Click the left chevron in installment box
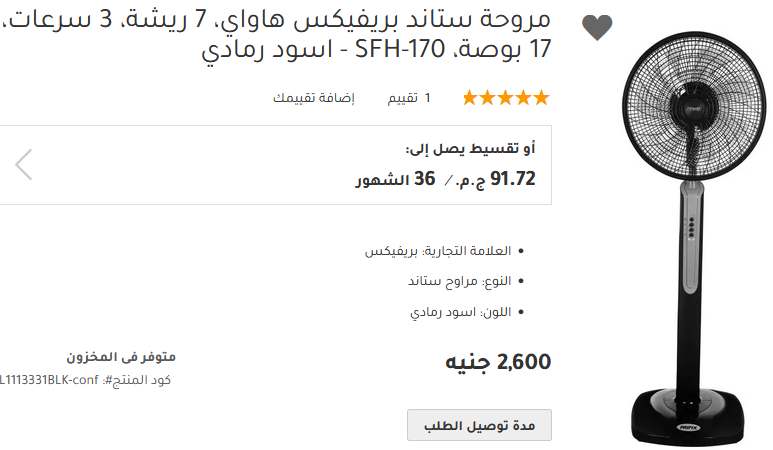This screenshot has height=450, width=773. (25, 164)
